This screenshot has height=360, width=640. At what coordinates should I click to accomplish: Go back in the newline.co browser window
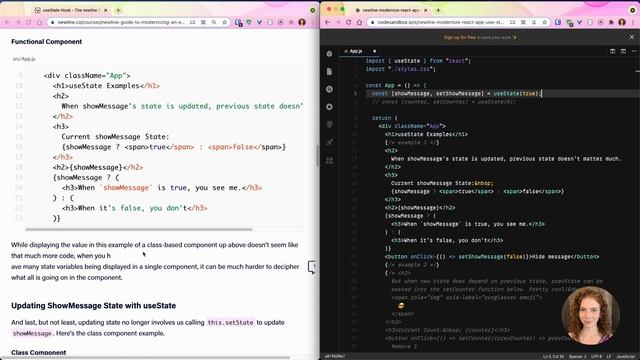(7, 22)
